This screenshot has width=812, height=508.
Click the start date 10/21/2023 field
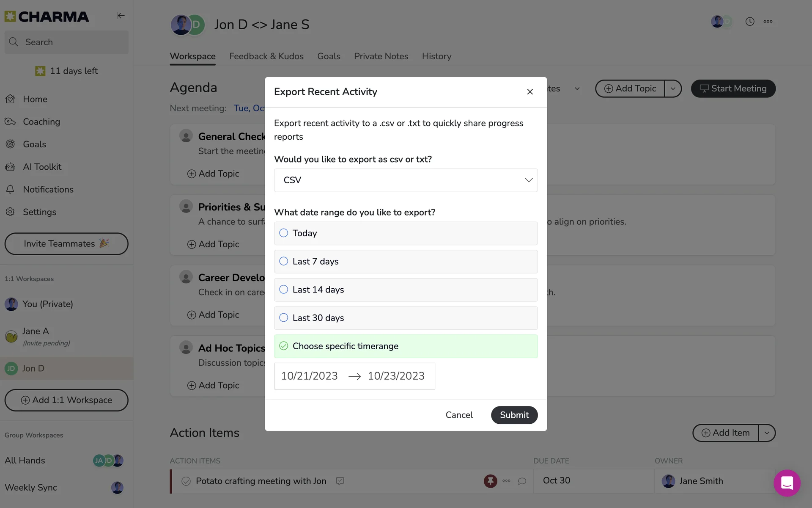coord(309,376)
